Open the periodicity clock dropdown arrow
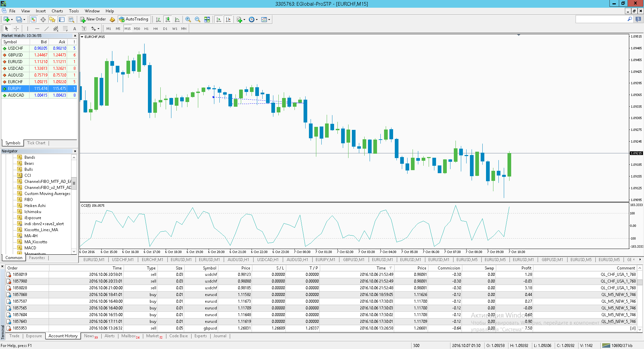The image size is (644, 349). (x=257, y=19)
